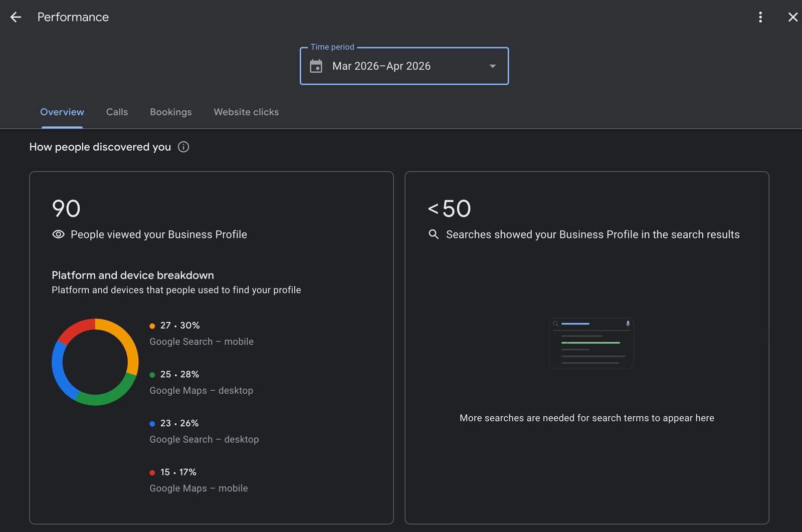The image size is (802, 532).
Task: Click the eye icon next to profile views
Action: [x=59, y=234]
